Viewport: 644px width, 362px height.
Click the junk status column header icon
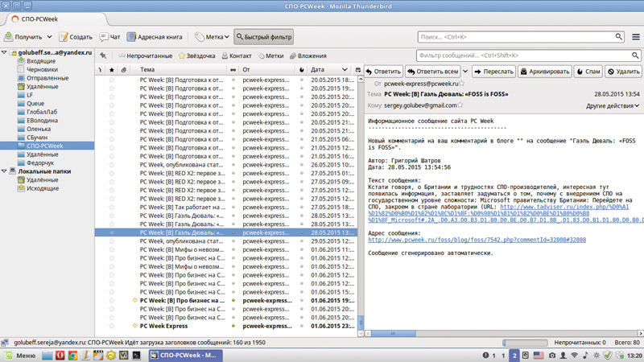pyautogui.click(x=302, y=70)
